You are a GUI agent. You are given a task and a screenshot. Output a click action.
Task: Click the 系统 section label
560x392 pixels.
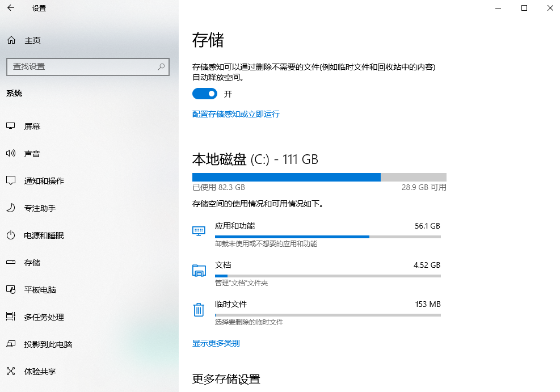click(14, 93)
